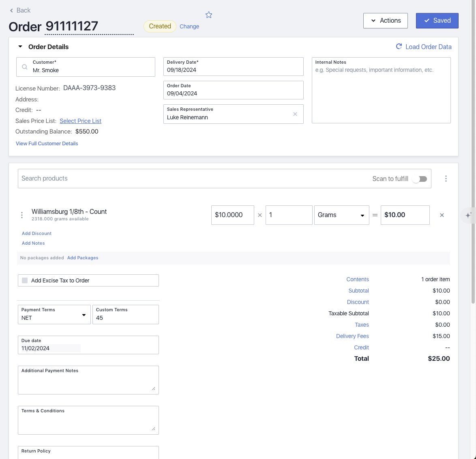Remove the Williamsburg 1/8th line item
476x459 pixels.
(442, 215)
